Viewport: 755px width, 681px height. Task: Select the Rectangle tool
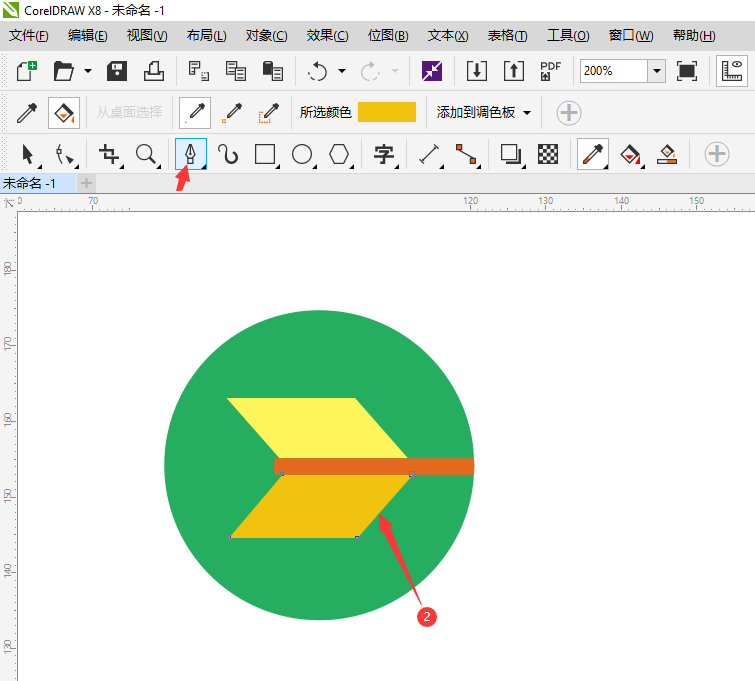pos(265,154)
